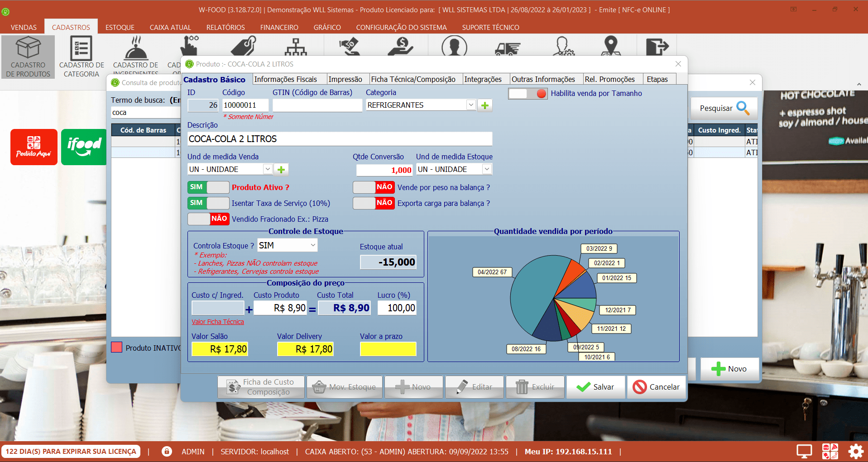Image resolution: width=868 pixels, height=462 pixels.
Task: Click the customer profile ribbon icon
Action: tap(454, 47)
